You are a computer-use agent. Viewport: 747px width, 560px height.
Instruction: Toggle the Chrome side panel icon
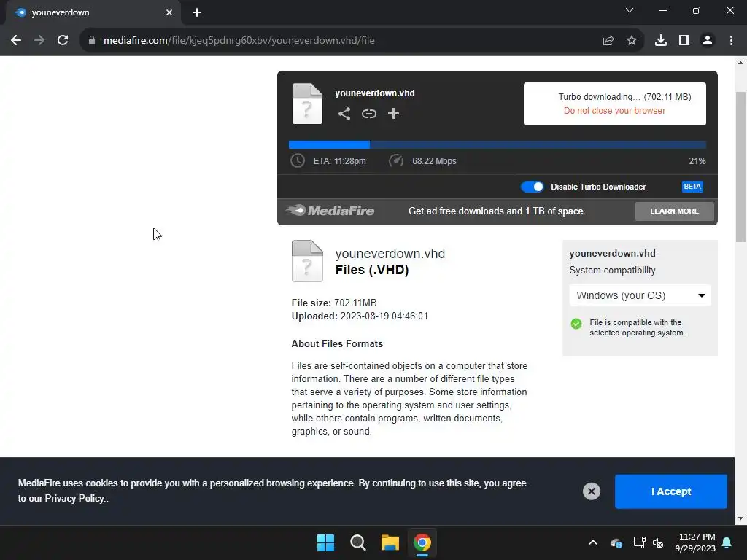pos(684,41)
